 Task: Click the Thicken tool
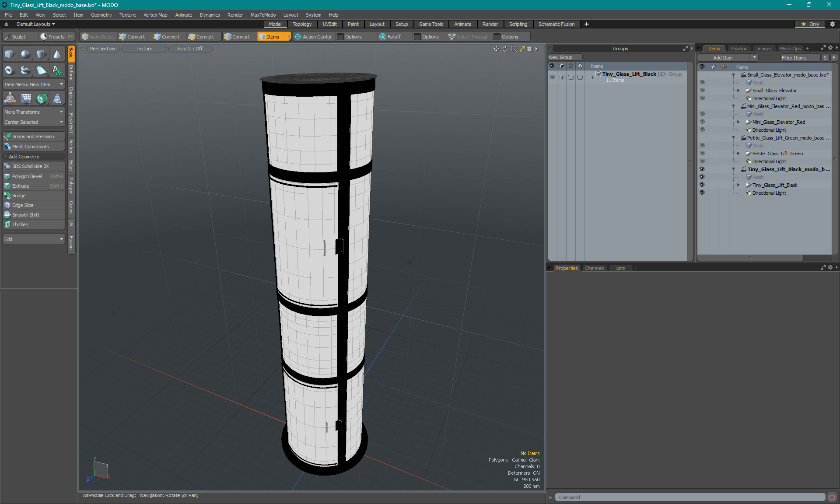(34, 224)
